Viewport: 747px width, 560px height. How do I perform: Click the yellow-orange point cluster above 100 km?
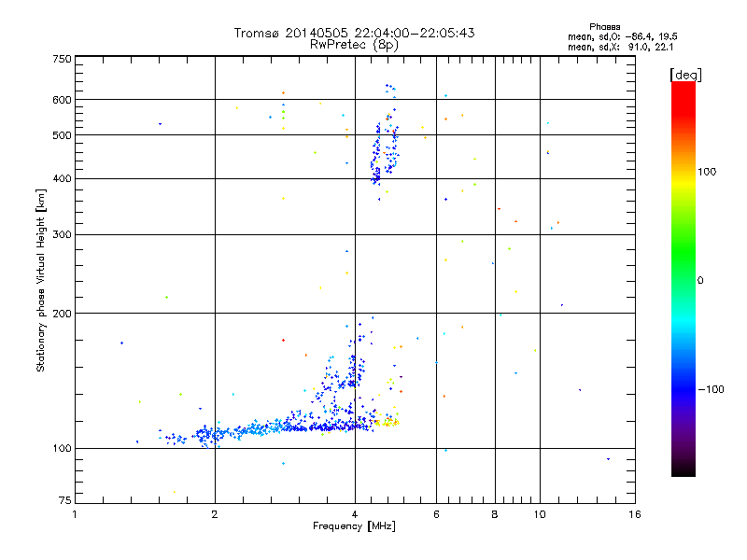[386, 422]
